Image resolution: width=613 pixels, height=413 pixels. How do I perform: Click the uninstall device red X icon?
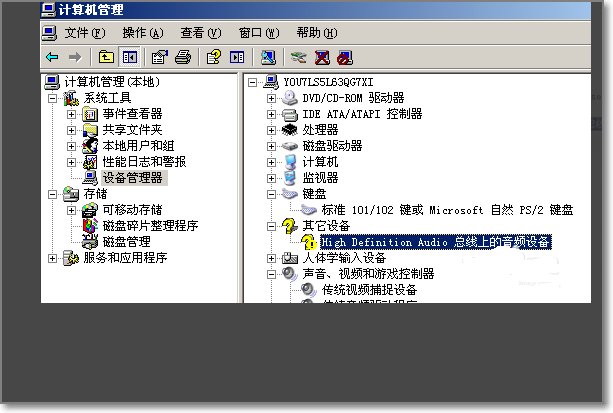(x=322, y=57)
